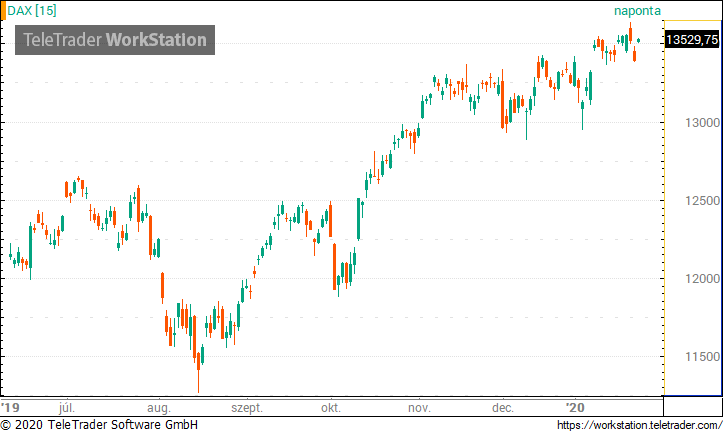Image resolution: width=723 pixels, height=434 pixels.
Task: Click the 'aug.' date axis label
Action: click(159, 408)
